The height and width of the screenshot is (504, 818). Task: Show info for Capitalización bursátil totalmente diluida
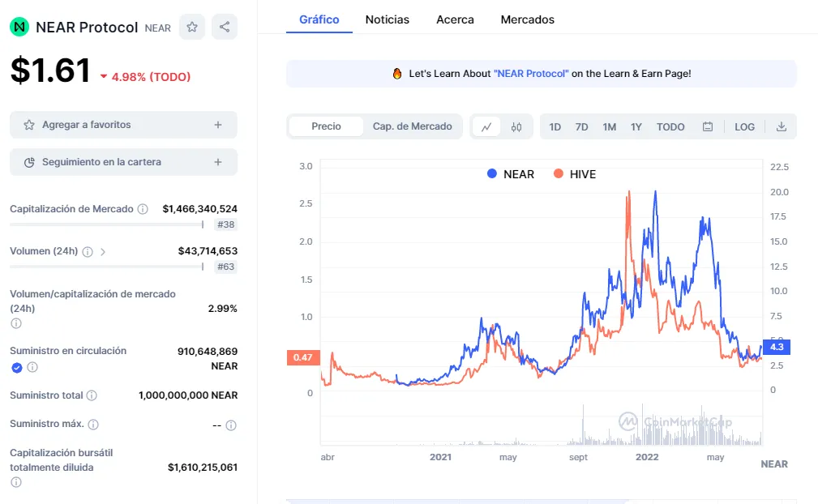click(16, 482)
